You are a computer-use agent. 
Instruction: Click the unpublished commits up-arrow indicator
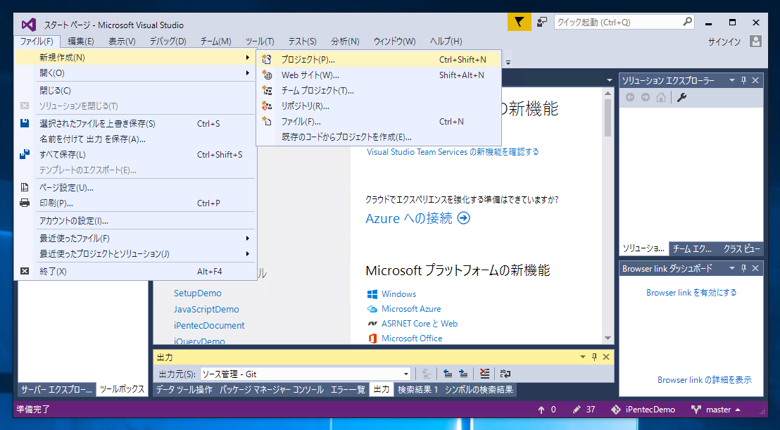(x=546, y=410)
